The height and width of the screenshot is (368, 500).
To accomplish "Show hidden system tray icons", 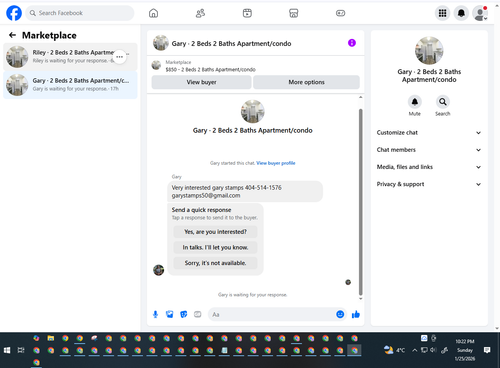I will tap(414, 350).
